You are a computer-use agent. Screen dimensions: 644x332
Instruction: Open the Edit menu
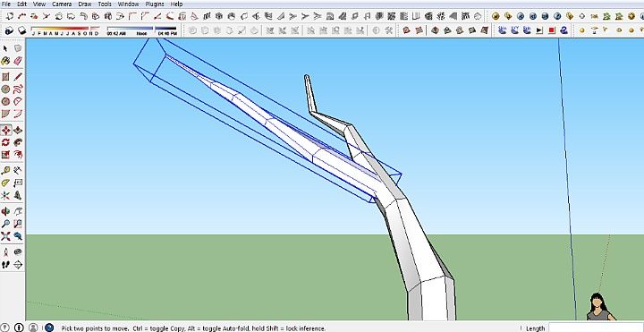(x=21, y=4)
